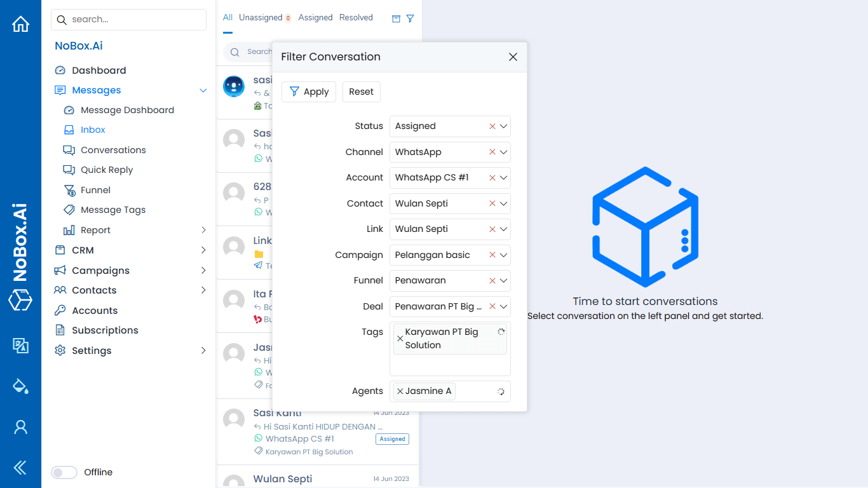The height and width of the screenshot is (488, 868).
Task: Click the paint bucket theme icon
Action: 20,386
